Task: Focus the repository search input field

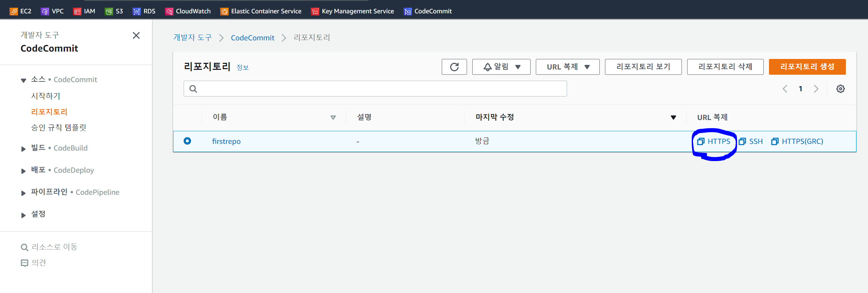Action: (375, 89)
